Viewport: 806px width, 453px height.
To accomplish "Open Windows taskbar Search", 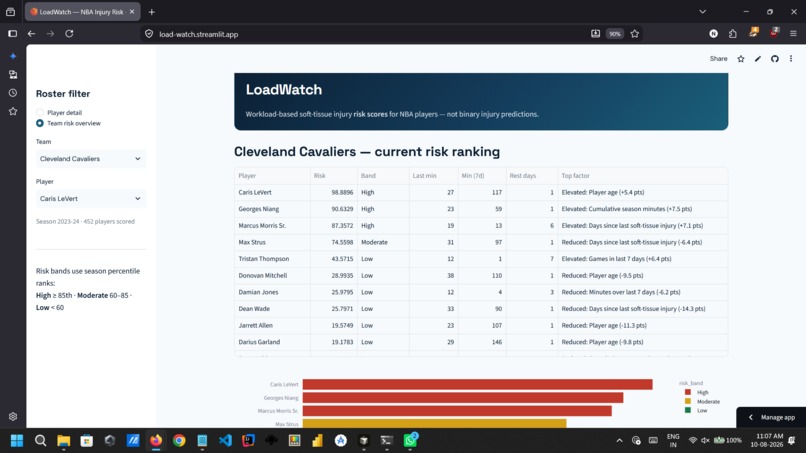I will point(40,441).
